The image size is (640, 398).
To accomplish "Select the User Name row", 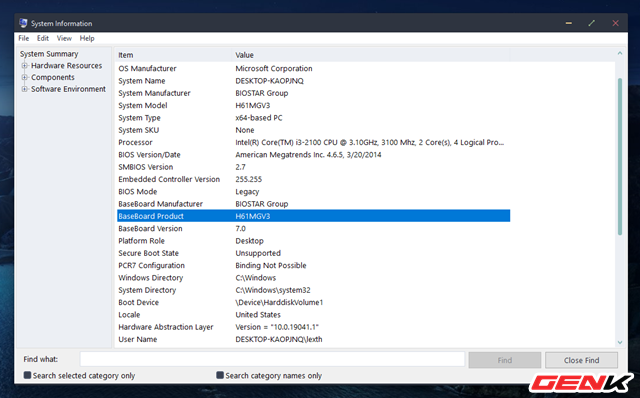I will tap(313, 339).
